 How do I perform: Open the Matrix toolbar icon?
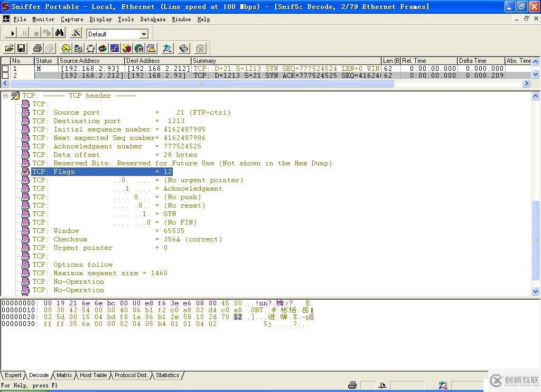click(x=90, y=48)
